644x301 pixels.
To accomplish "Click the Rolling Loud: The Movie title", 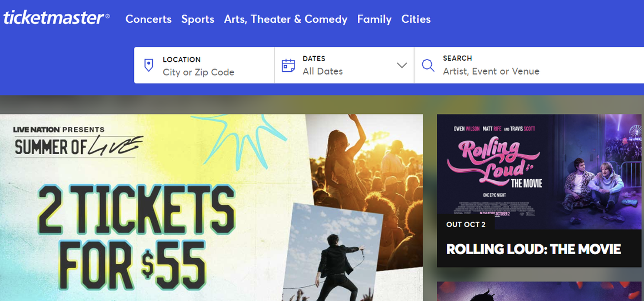I will [x=533, y=249].
